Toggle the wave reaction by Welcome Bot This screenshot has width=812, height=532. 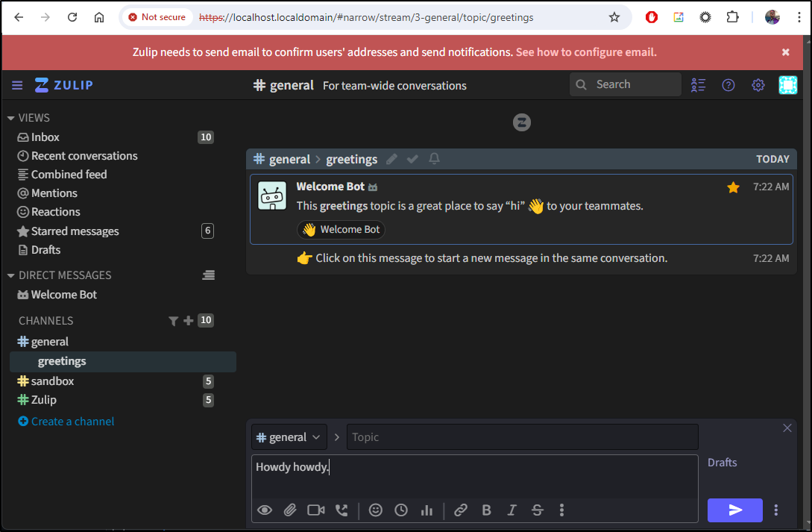[342, 230]
